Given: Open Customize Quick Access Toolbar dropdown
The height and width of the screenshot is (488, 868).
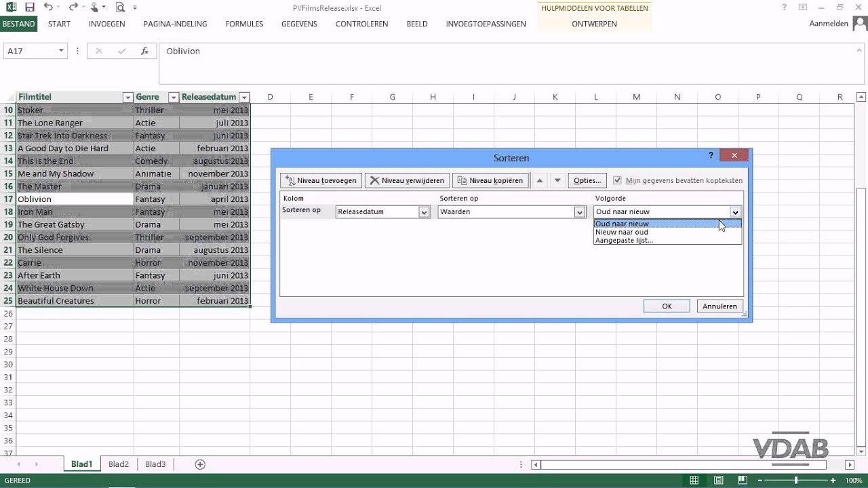Looking at the screenshot, I should click(135, 7).
